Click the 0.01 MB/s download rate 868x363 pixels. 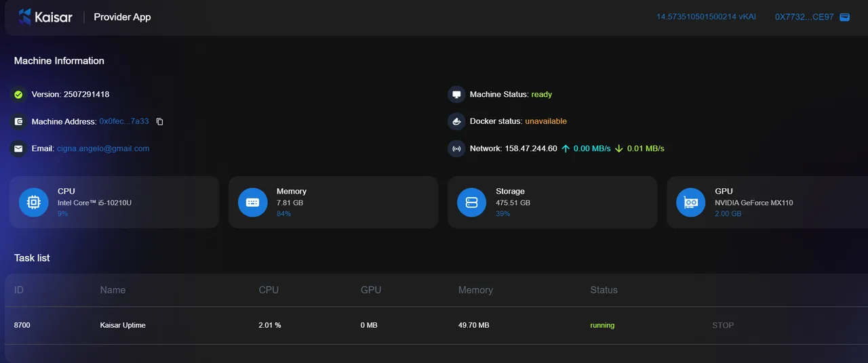pyautogui.click(x=646, y=148)
